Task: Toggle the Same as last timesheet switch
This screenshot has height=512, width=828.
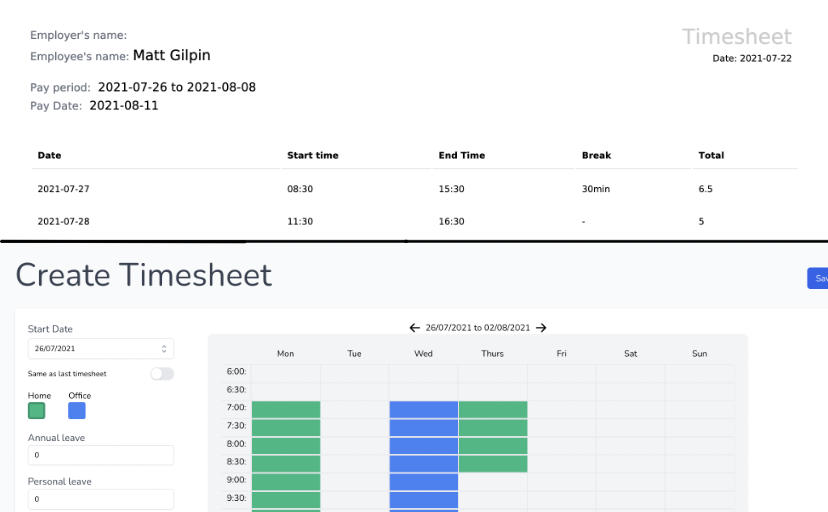Action: click(161, 374)
